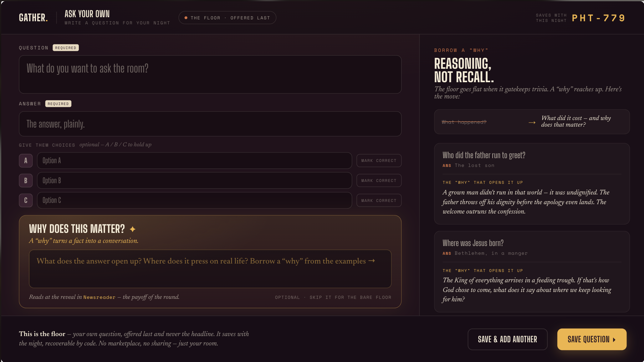Mark Option A as correct
The width and height of the screenshot is (644, 362).
pos(379,161)
